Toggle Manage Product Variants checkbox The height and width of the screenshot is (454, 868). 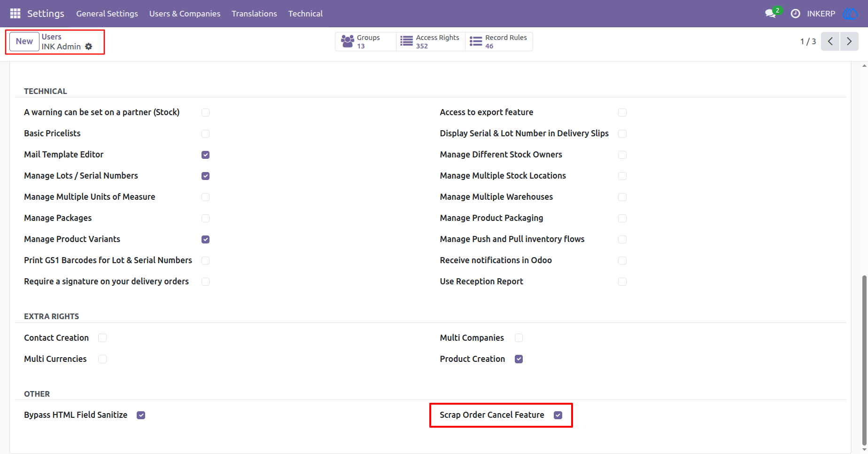coord(205,239)
